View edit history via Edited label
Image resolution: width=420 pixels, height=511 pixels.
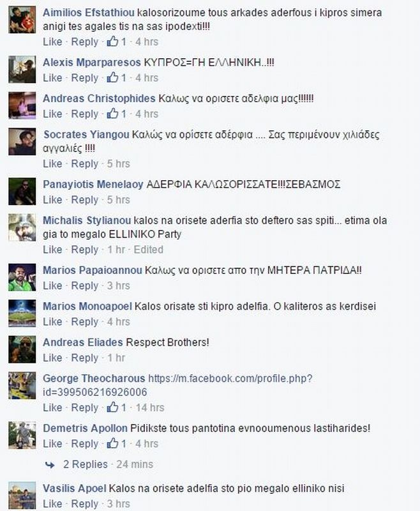click(x=149, y=250)
